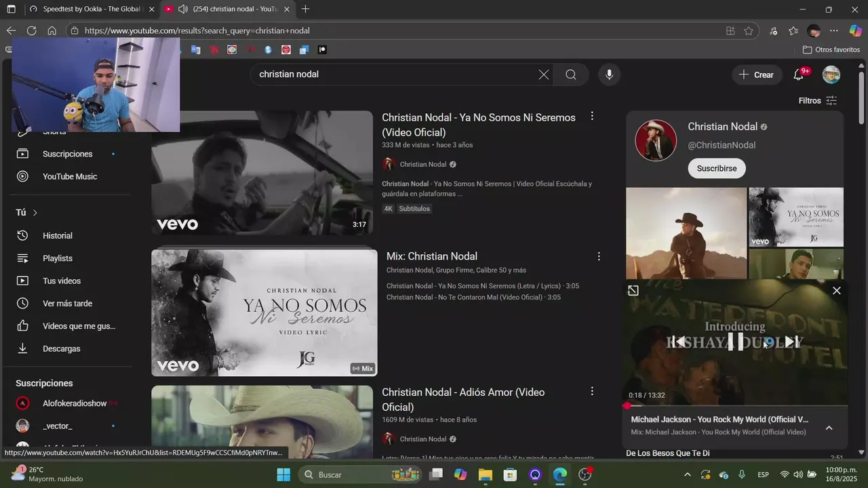Open the taskbar clock and date

(841, 474)
